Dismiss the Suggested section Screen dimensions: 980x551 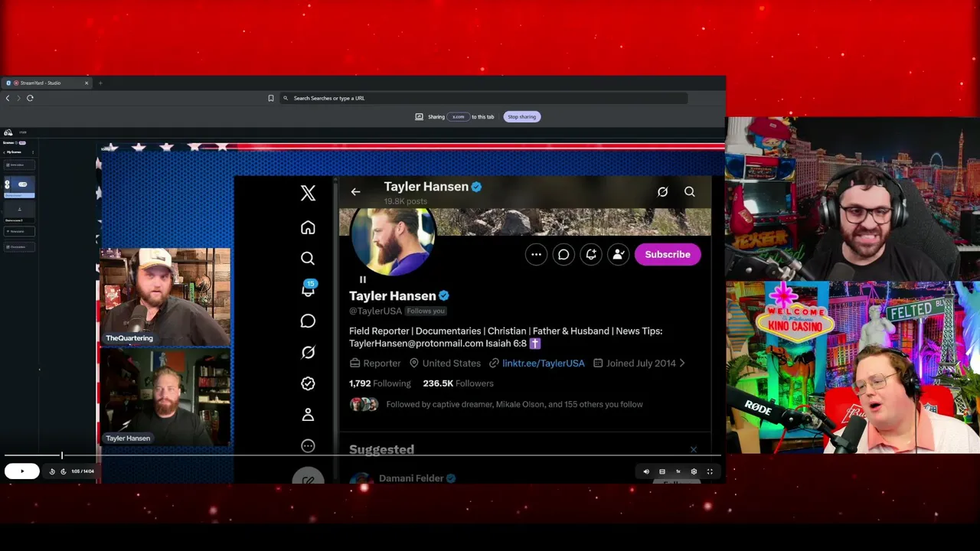pos(694,450)
